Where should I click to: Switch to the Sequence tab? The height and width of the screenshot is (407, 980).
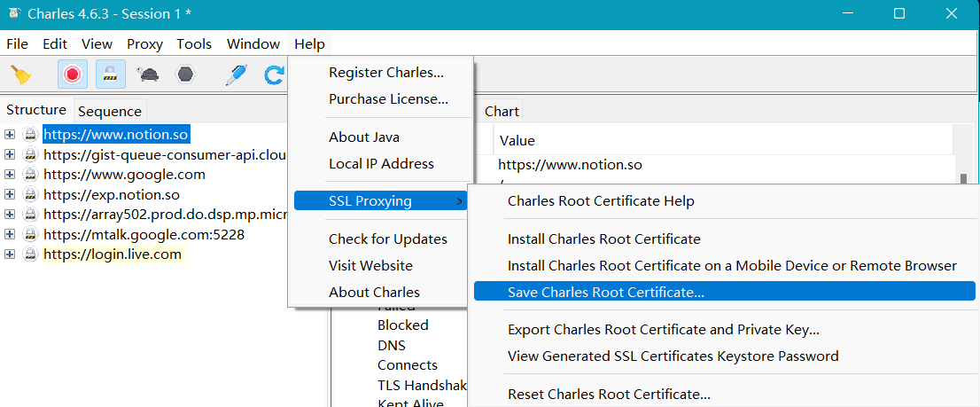pyautogui.click(x=109, y=112)
